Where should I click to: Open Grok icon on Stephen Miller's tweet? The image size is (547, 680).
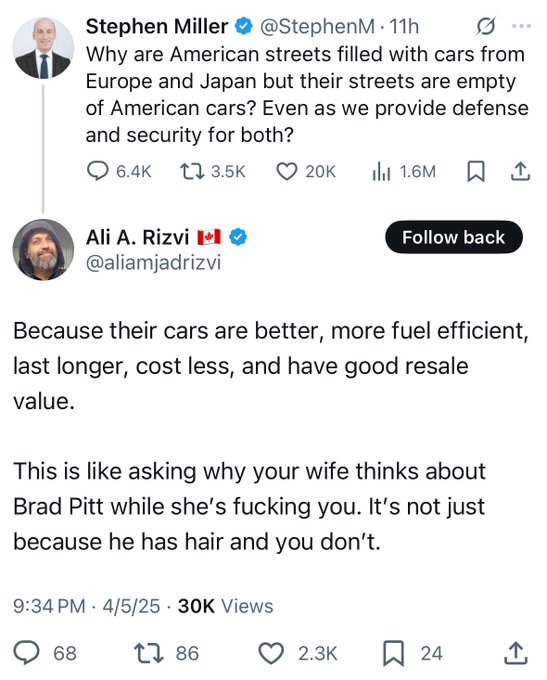point(485,27)
